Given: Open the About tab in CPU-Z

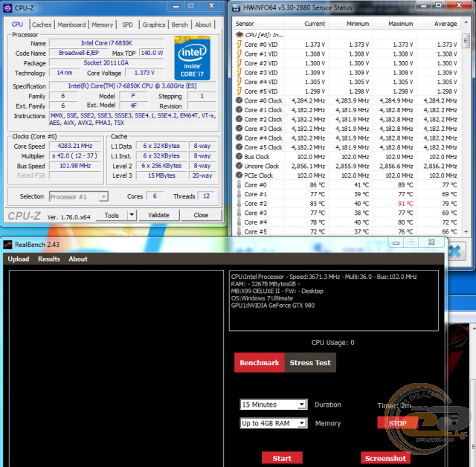Looking at the screenshot, I should click(x=203, y=25).
